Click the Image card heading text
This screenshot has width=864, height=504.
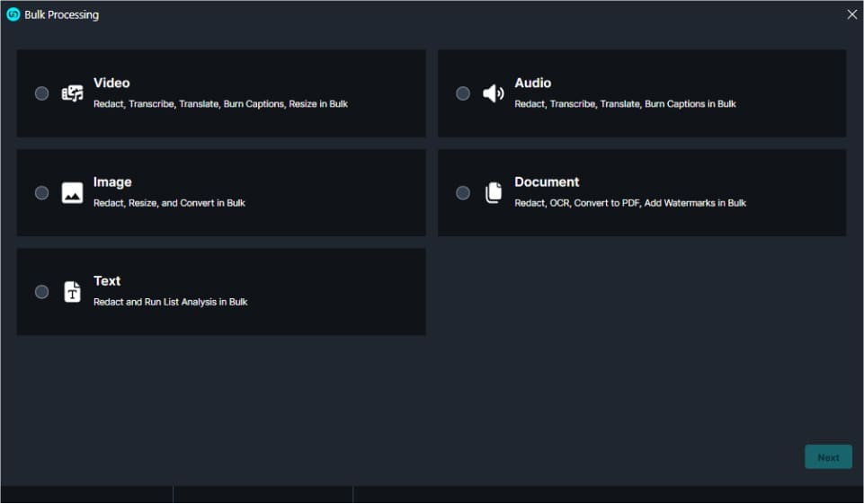112,181
